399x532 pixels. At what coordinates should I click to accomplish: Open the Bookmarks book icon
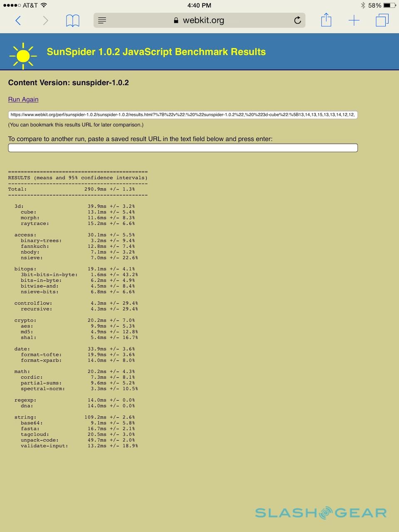point(73,20)
